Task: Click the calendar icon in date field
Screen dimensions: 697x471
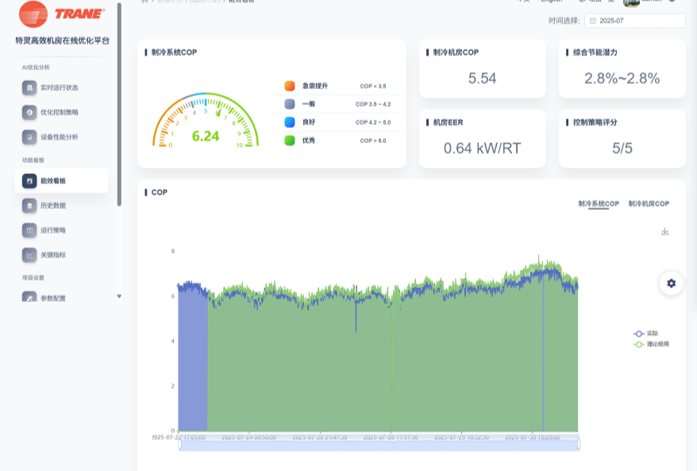Action: (x=593, y=21)
